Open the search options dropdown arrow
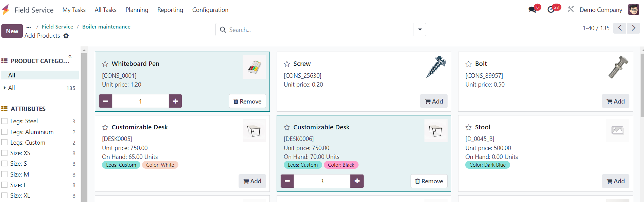The width and height of the screenshot is (644, 202). pos(420,30)
